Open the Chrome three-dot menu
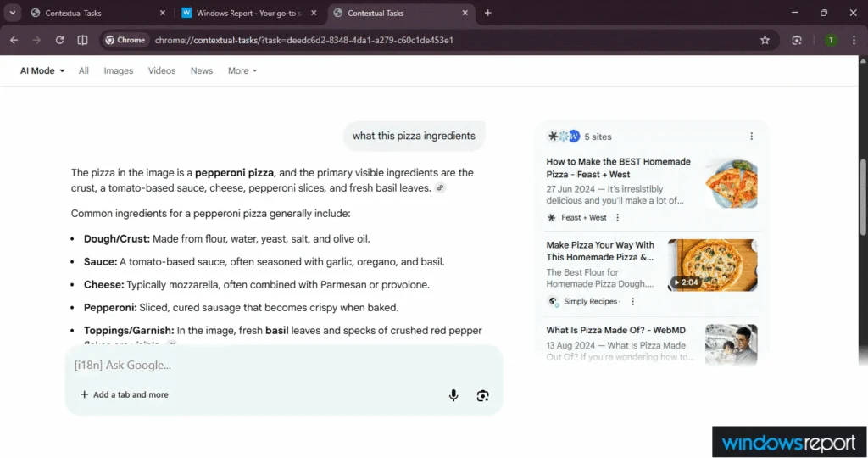Viewport: 868px width, 458px height. [854, 40]
